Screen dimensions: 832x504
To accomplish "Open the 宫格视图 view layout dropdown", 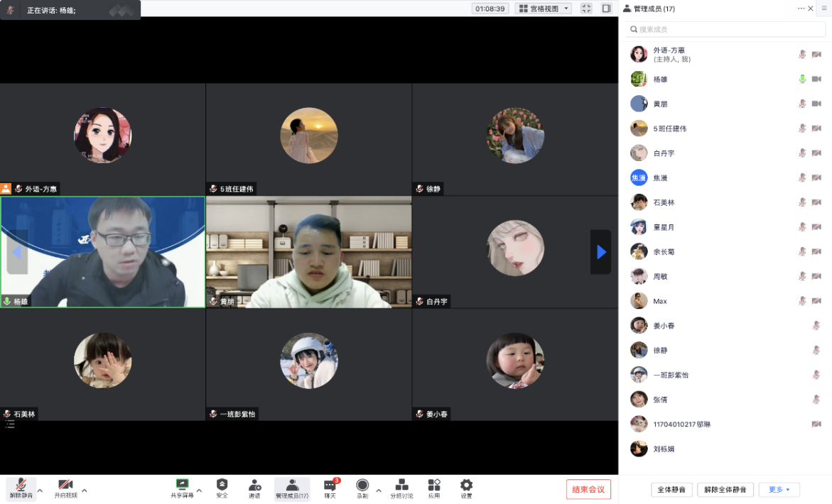I will (x=544, y=9).
